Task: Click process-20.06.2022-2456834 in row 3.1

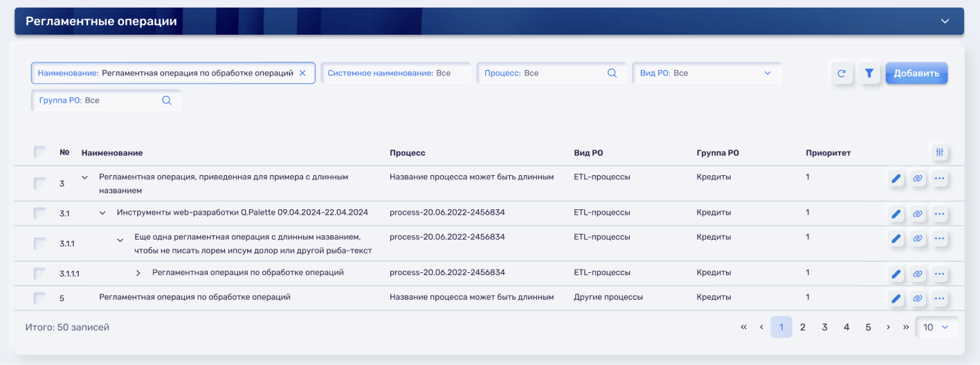Action: point(447,213)
